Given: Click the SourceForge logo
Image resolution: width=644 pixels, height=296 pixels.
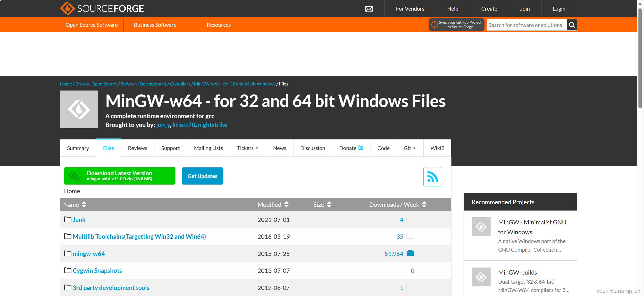Looking at the screenshot, I should coord(102,9).
